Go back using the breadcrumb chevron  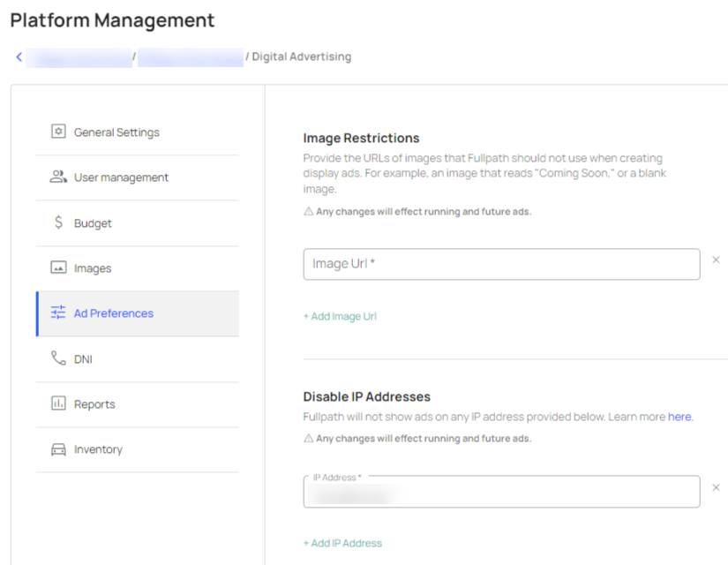pyautogui.click(x=19, y=56)
